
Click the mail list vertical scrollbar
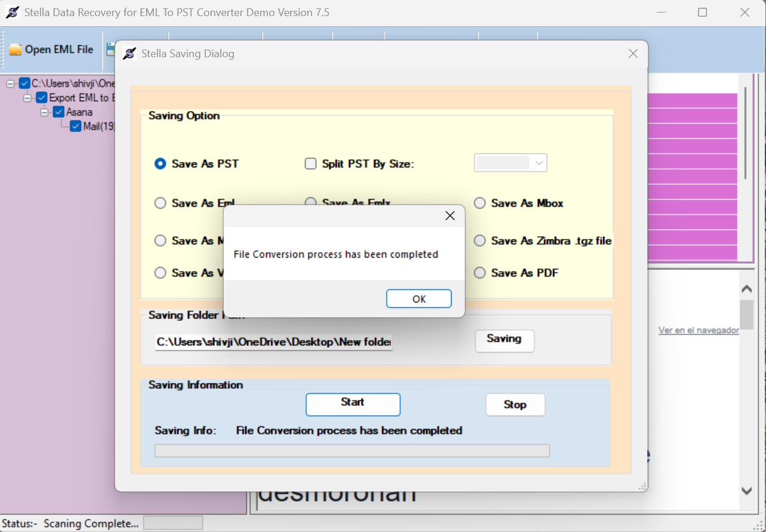point(745,132)
